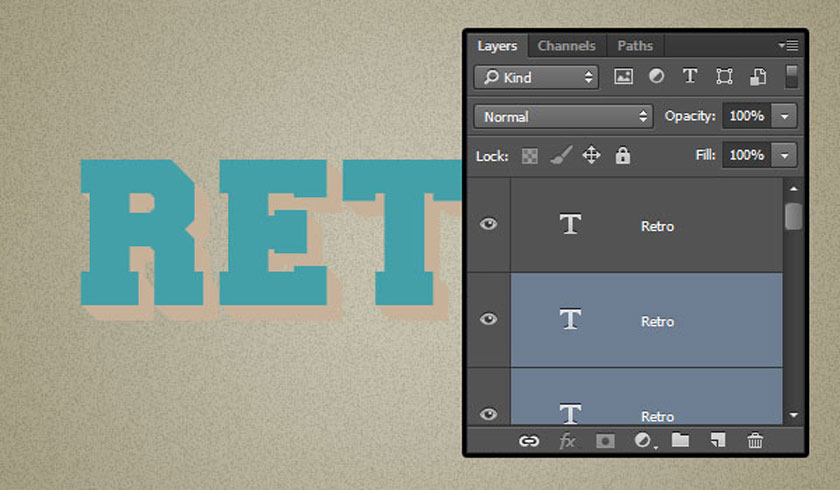Lock position move icon

(x=591, y=156)
